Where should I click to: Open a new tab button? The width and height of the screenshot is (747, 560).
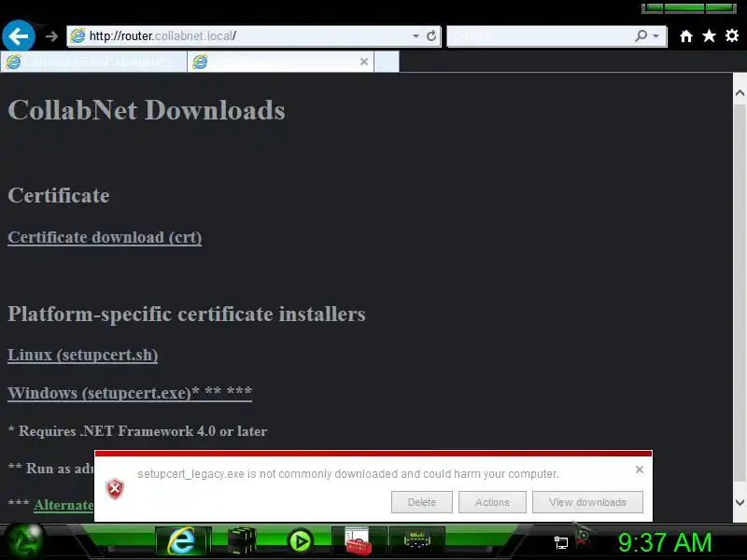tap(387, 62)
